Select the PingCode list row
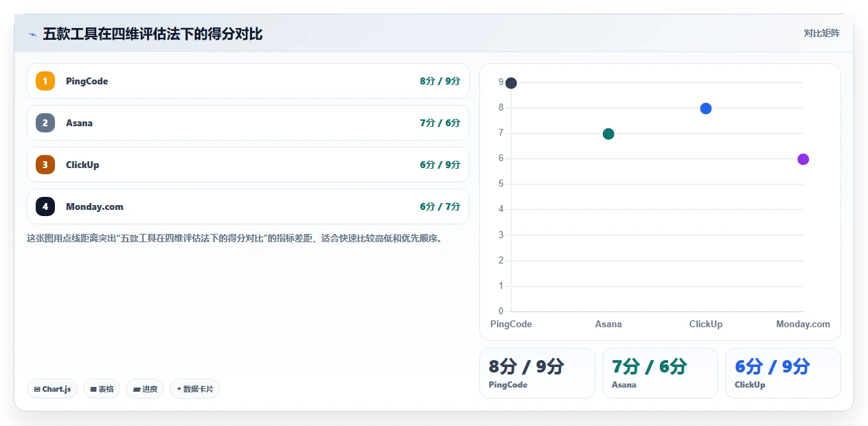The width and height of the screenshot is (868, 426). 248,81
